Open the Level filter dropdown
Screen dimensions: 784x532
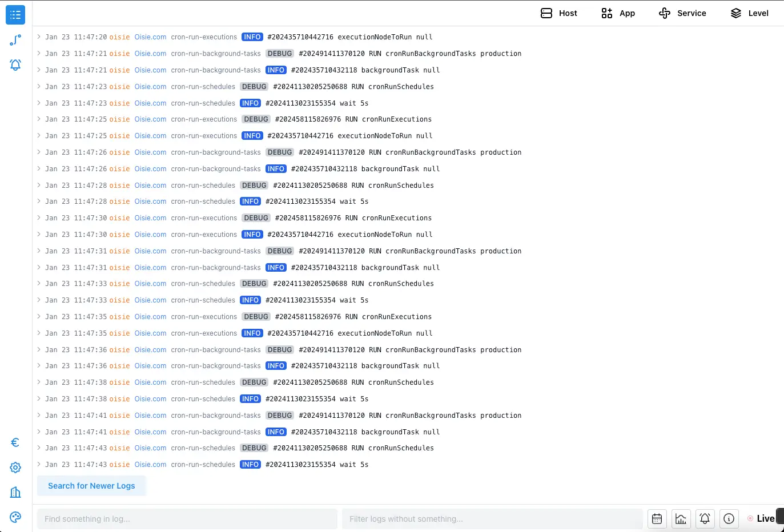coord(749,13)
